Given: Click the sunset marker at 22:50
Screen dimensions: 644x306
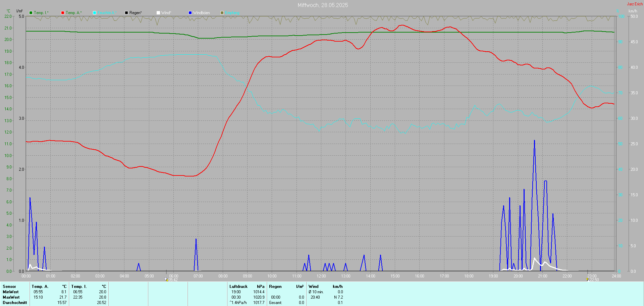Looking at the screenshot, I should (587, 279).
